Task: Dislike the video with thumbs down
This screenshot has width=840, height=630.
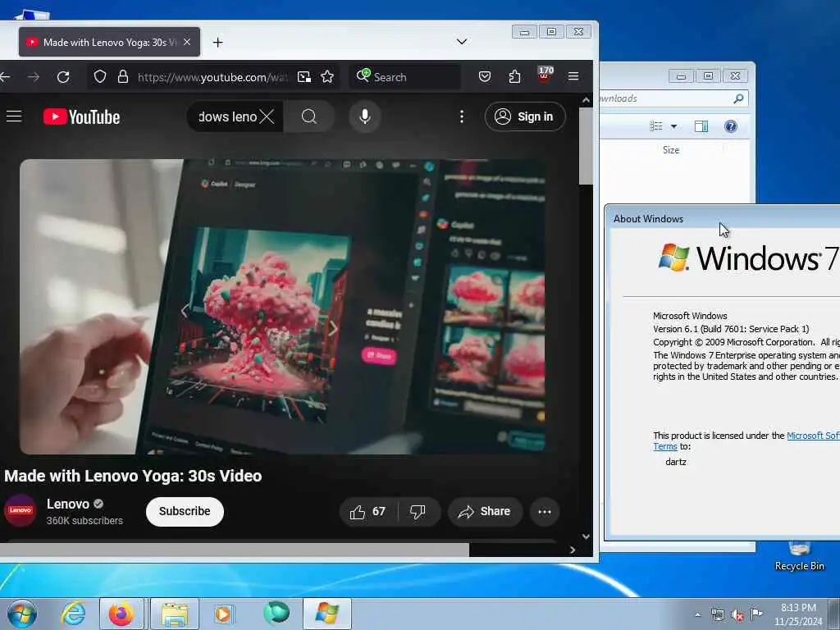Action: pyautogui.click(x=418, y=512)
